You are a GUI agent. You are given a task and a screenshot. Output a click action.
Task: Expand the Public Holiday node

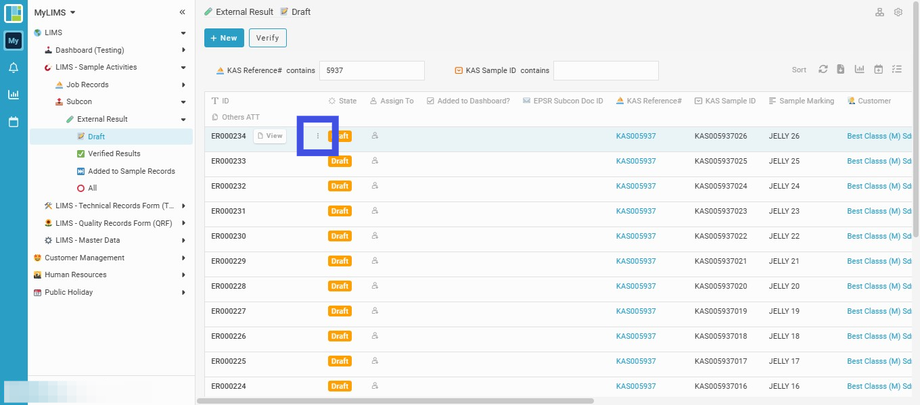184,292
